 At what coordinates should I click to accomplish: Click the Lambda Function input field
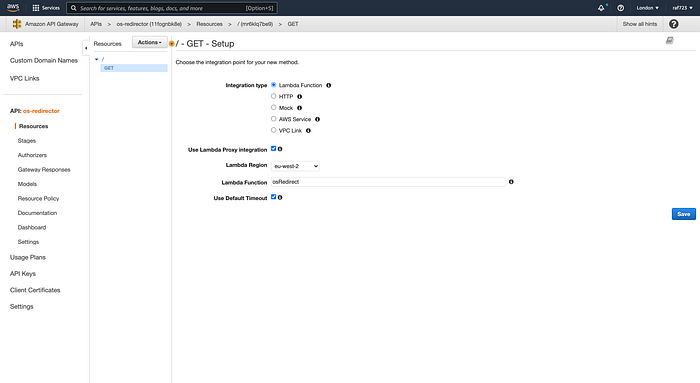point(388,182)
